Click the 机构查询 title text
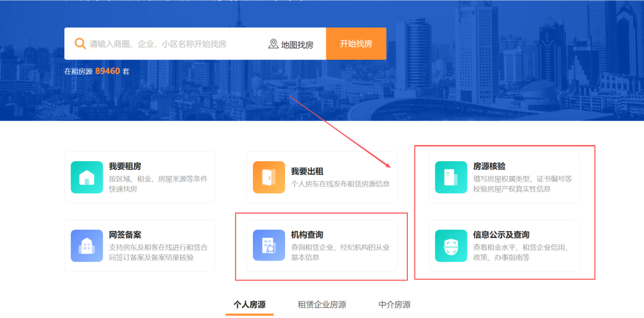The width and height of the screenshot is (644, 318). click(x=307, y=235)
